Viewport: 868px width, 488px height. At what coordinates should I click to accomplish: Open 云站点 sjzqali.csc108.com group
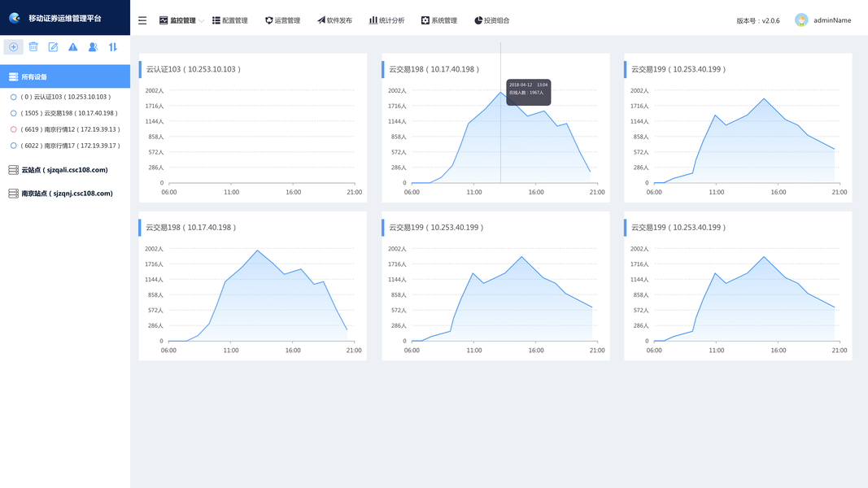[x=65, y=170]
